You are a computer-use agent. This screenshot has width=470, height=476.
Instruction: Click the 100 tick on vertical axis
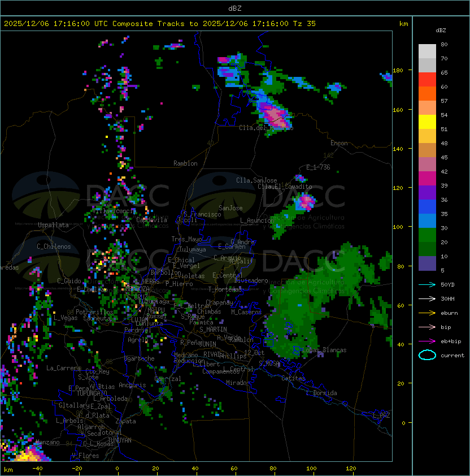(398, 227)
